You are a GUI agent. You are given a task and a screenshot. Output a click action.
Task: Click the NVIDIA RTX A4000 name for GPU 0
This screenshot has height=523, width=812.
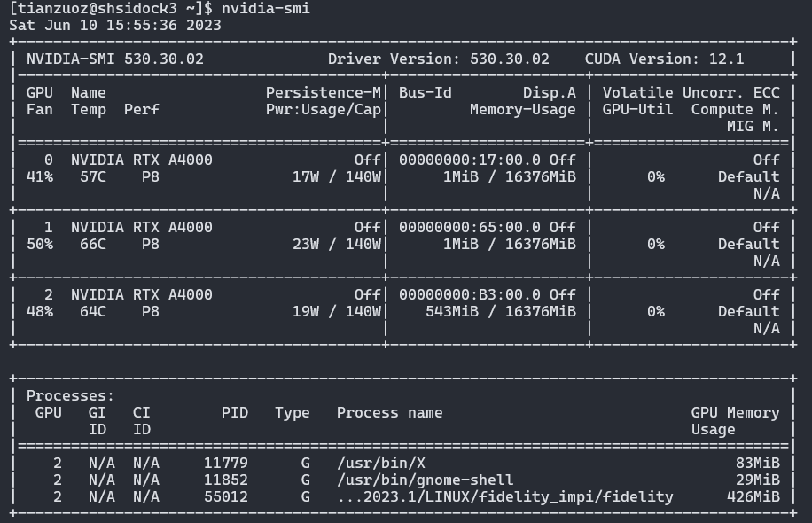[x=141, y=160]
